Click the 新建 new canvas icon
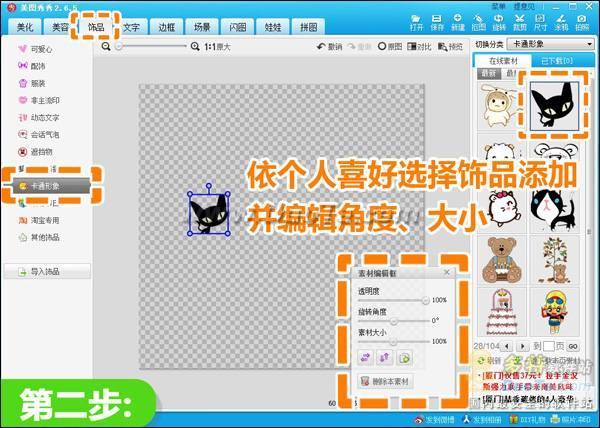 point(458,23)
